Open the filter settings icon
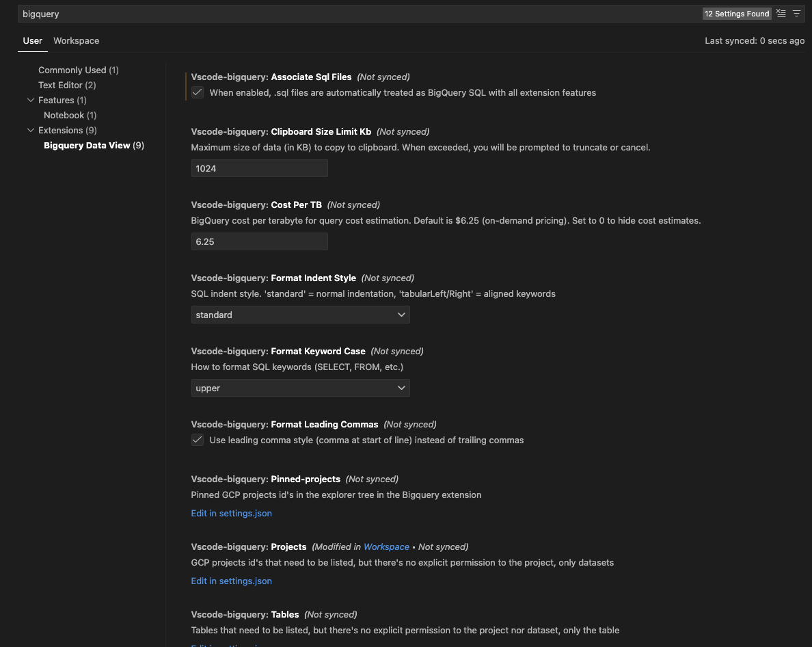 tap(796, 14)
